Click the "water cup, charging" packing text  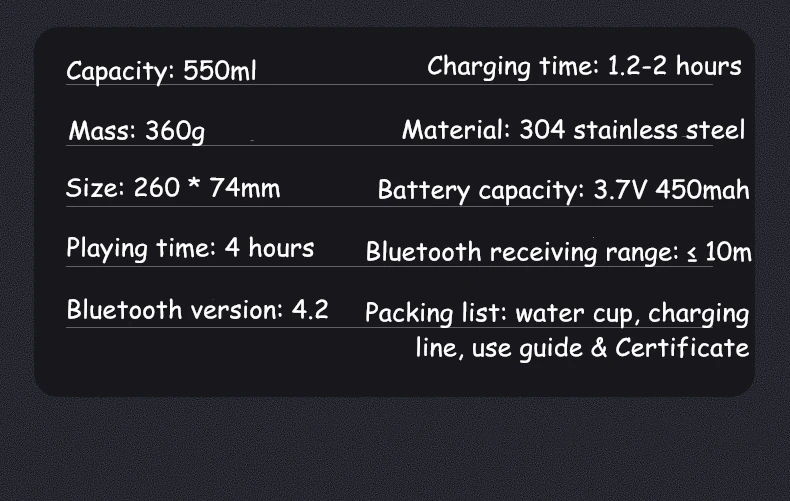tap(632, 313)
